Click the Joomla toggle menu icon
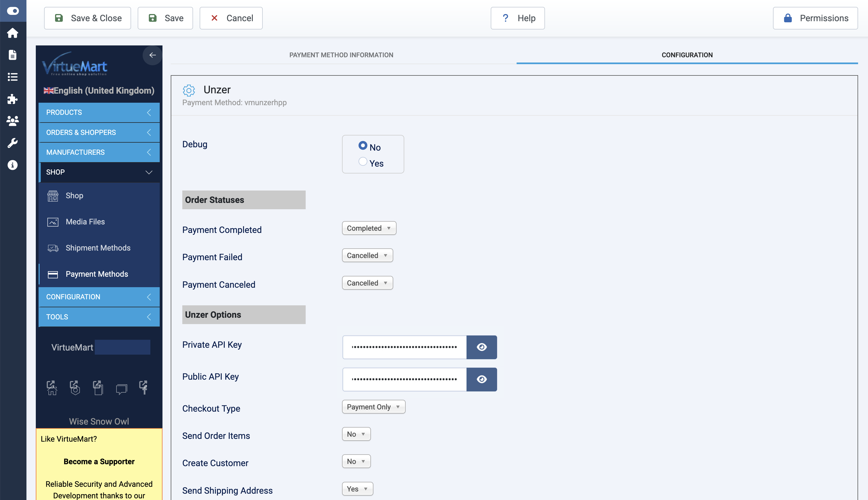Image resolution: width=868 pixels, height=500 pixels. coord(13,11)
